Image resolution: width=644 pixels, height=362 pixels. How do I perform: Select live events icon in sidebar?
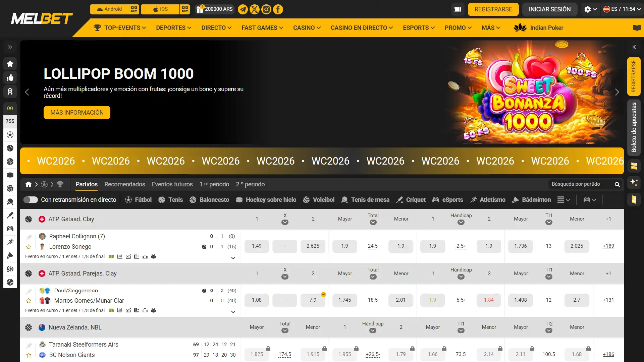[10, 108]
